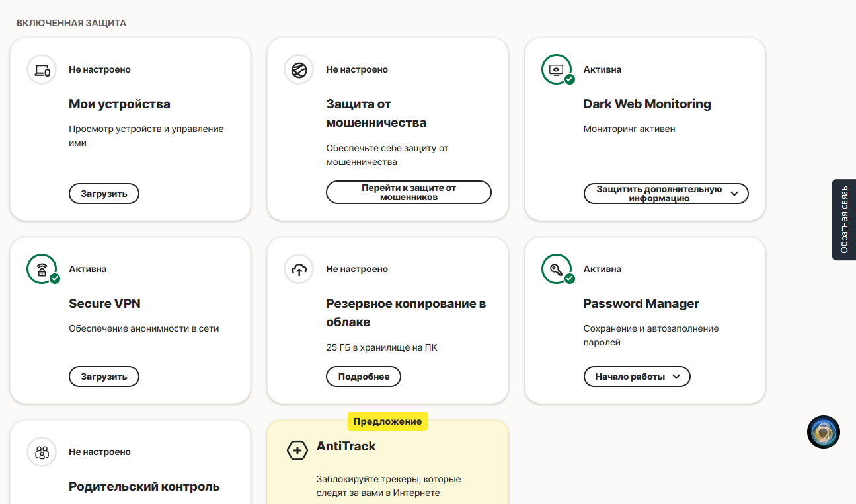Click Загрузить under Secure VPN
Screen dimensions: 856x504
point(104,377)
